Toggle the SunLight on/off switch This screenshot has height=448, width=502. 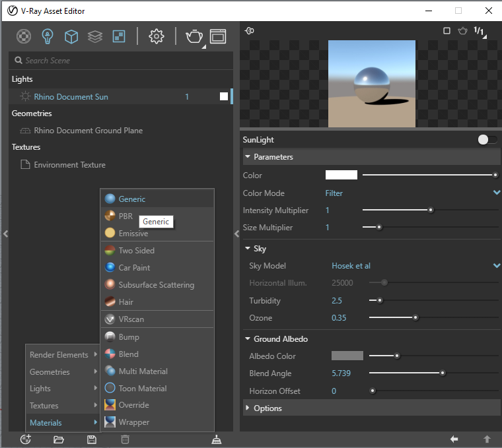[x=487, y=140]
